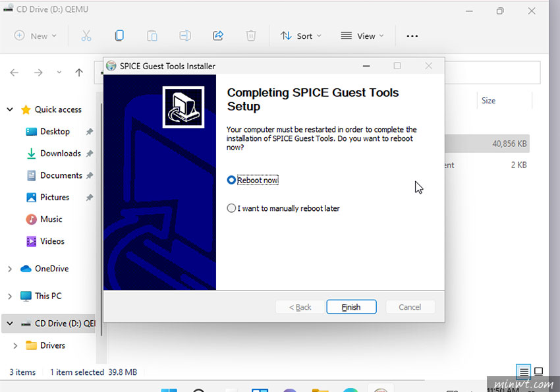Image resolution: width=560 pixels, height=392 pixels.
Task: Collapse the CD Drive (D:) tree node
Action: (10, 323)
